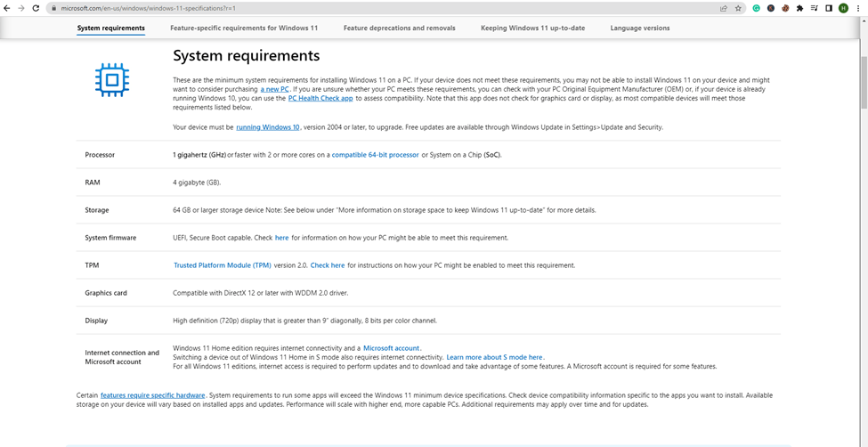
Task: Open the media control playlist icon
Action: click(814, 8)
